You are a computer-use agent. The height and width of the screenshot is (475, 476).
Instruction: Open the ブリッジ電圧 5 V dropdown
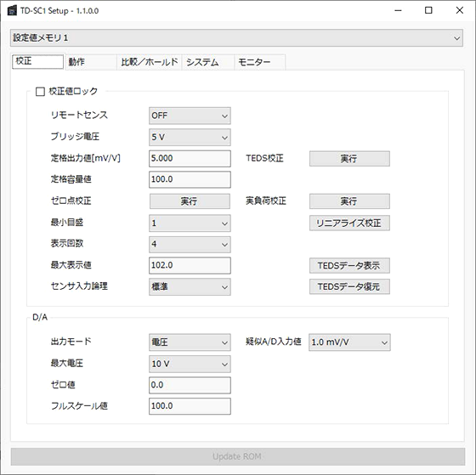click(190, 137)
